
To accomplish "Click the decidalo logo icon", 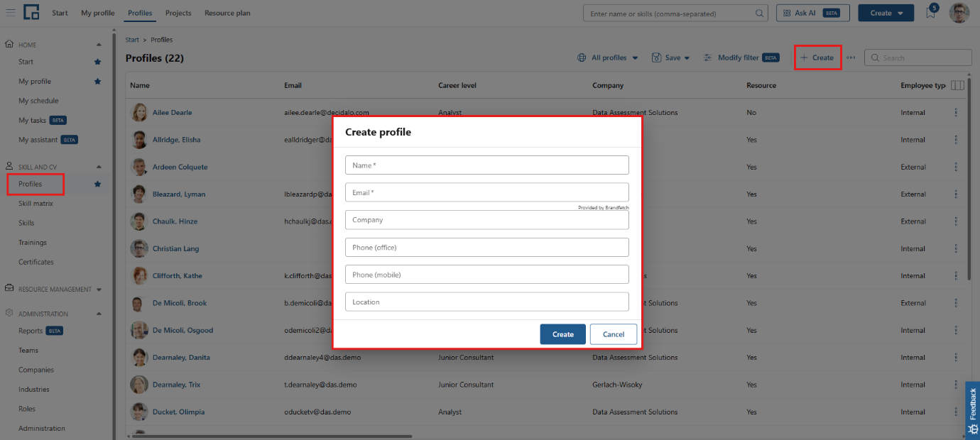I will pyautogui.click(x=31, y=12).
